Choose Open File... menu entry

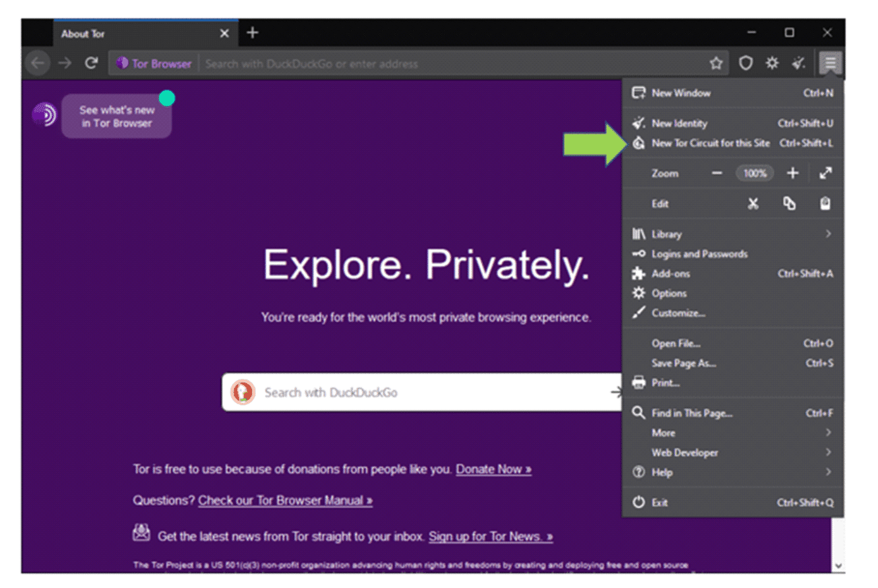tap(733, 344)
